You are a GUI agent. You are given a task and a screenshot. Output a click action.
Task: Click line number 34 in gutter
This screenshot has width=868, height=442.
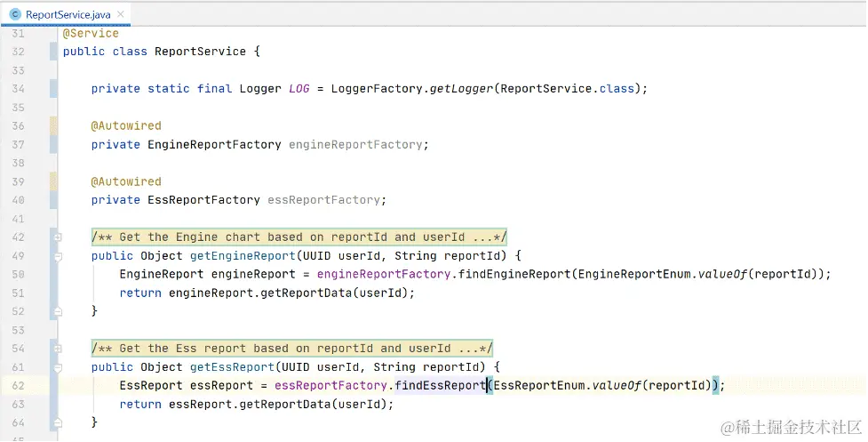pyautogui.click(x=19, y=89)
